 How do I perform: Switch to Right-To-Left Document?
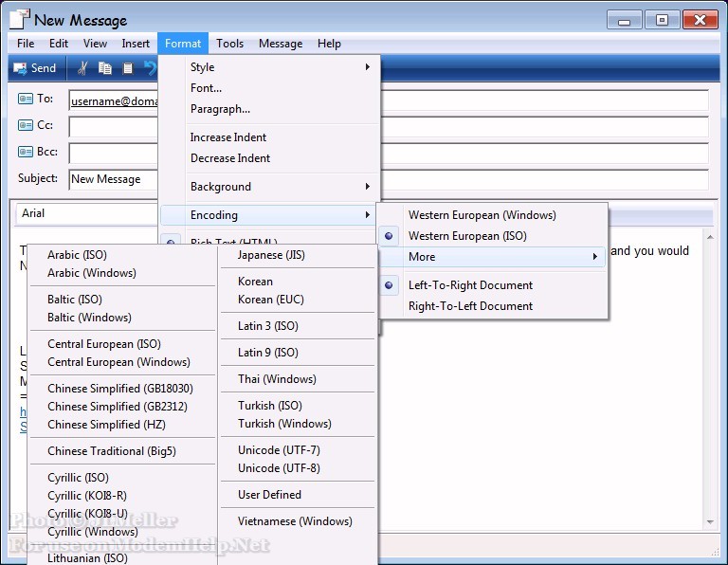point(470,306)
